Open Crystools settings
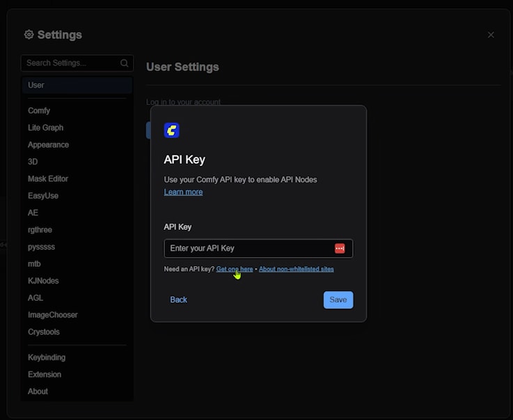 [77, 332]
